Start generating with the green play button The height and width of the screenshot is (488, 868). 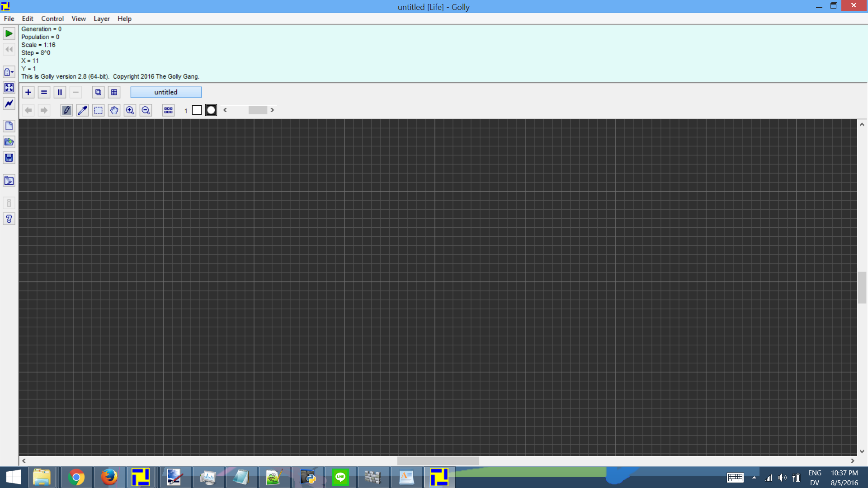(x=9, y=33)
